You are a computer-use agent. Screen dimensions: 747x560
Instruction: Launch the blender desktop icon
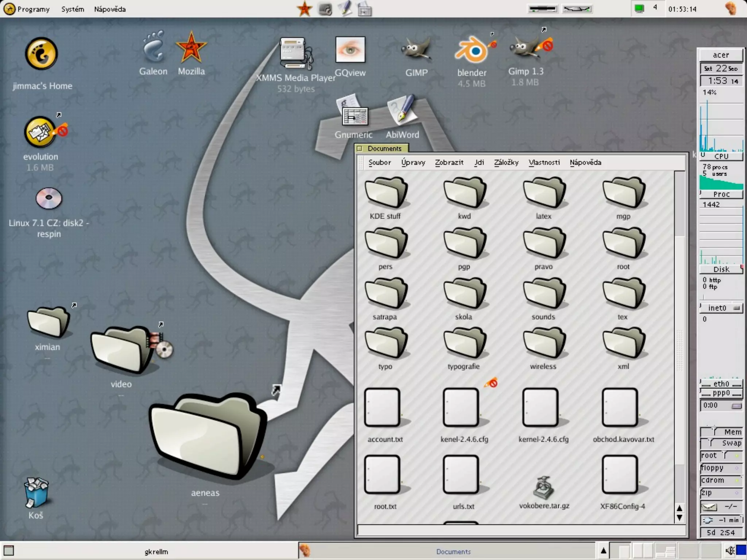point(472,51)
